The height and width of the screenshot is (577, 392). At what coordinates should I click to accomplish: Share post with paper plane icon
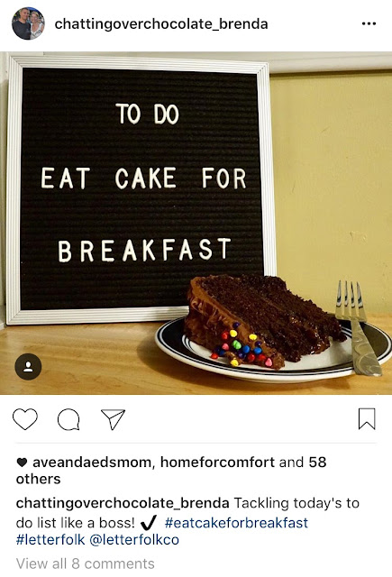(113, 419)
